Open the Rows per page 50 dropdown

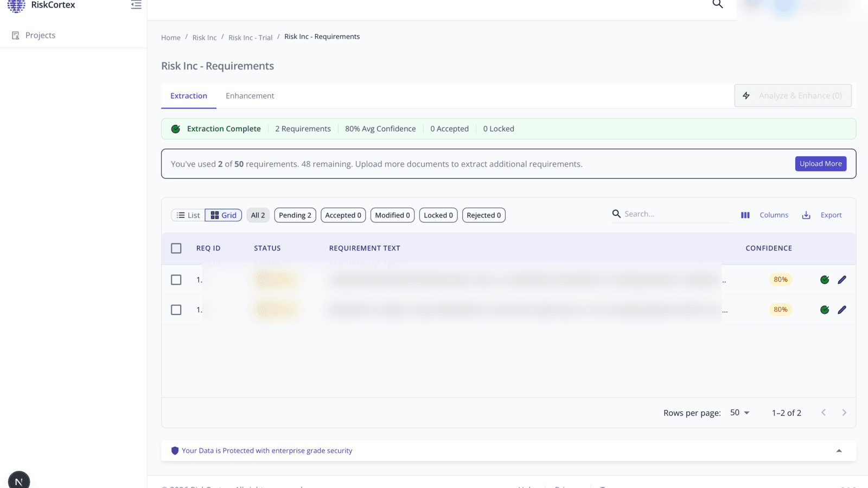740,413
